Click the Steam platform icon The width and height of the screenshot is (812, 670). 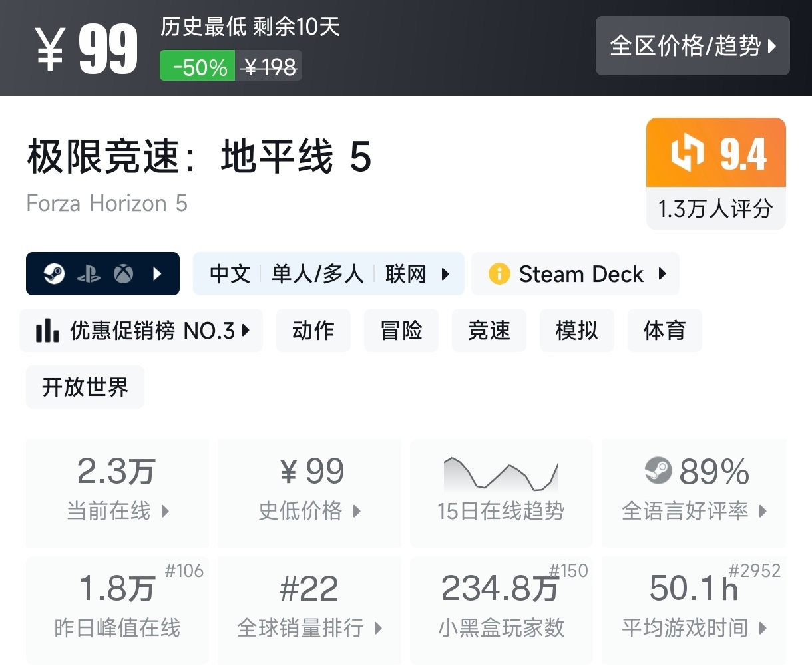point(54,273)
